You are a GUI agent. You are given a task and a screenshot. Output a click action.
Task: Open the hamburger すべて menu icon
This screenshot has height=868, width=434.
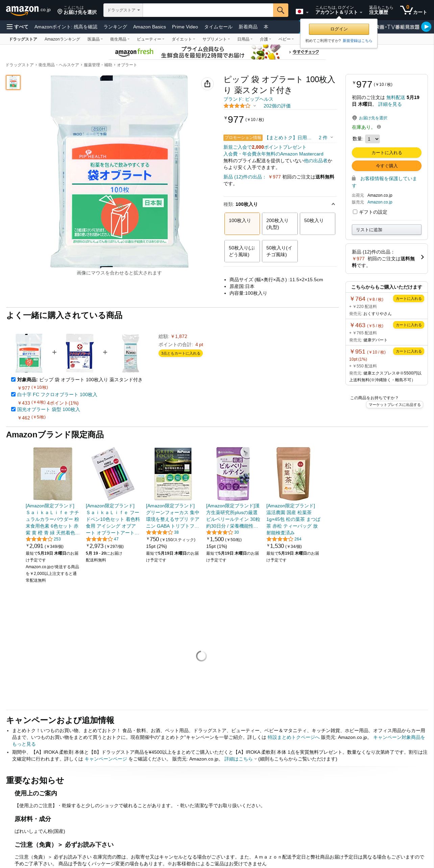pyautogui.click(x=9, y=27)
